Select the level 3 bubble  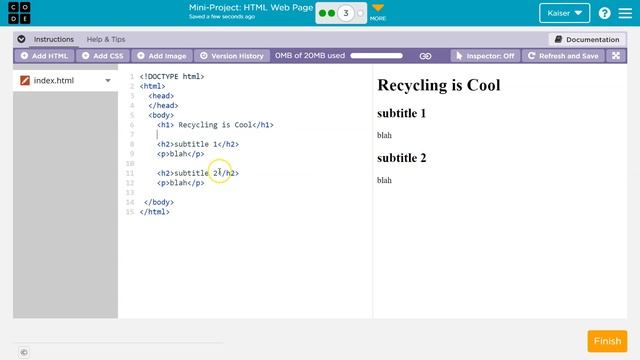pos(346,13)
